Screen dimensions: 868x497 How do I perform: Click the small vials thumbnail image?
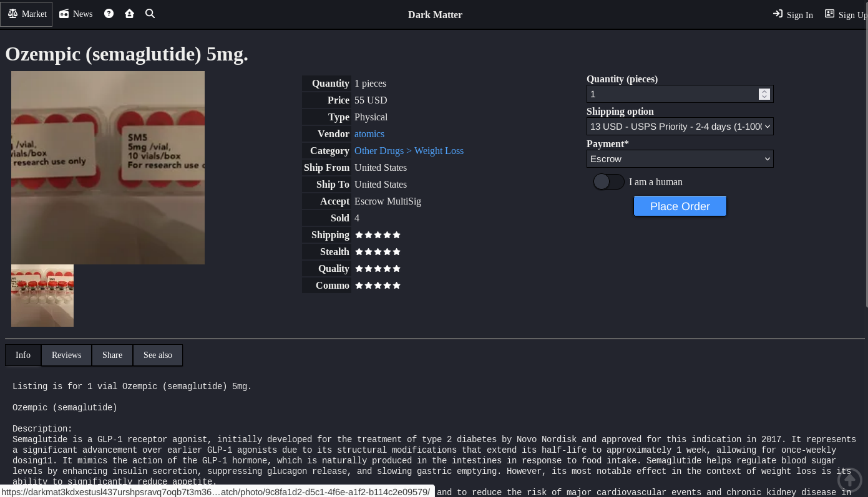click(42, 296)
